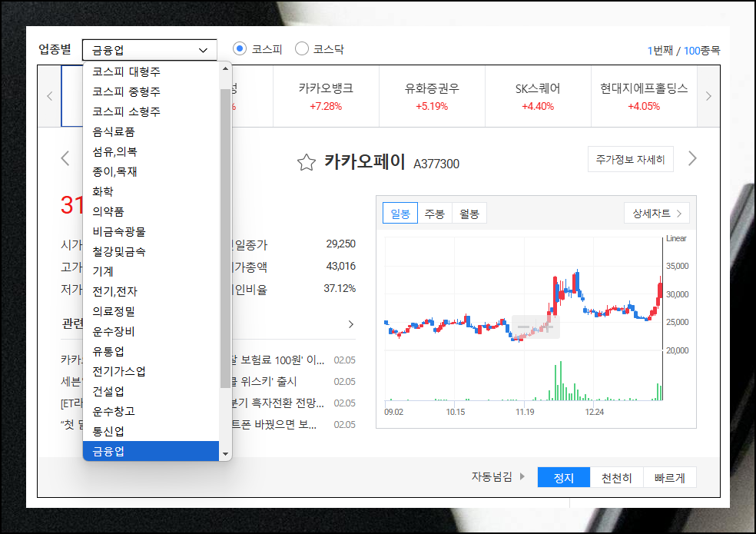Open news headline ending 흑자전환 전망...
Screen dimensions: 756x534
click(x=277, y=403)
